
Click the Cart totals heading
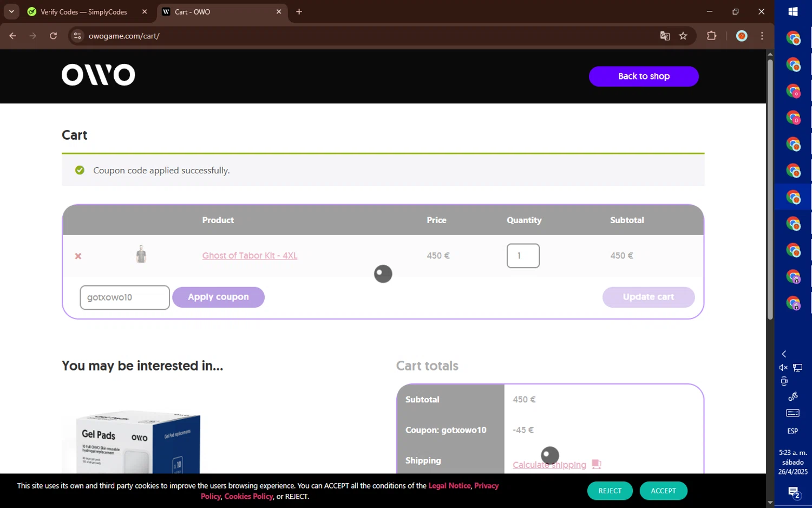coord(427,366)
